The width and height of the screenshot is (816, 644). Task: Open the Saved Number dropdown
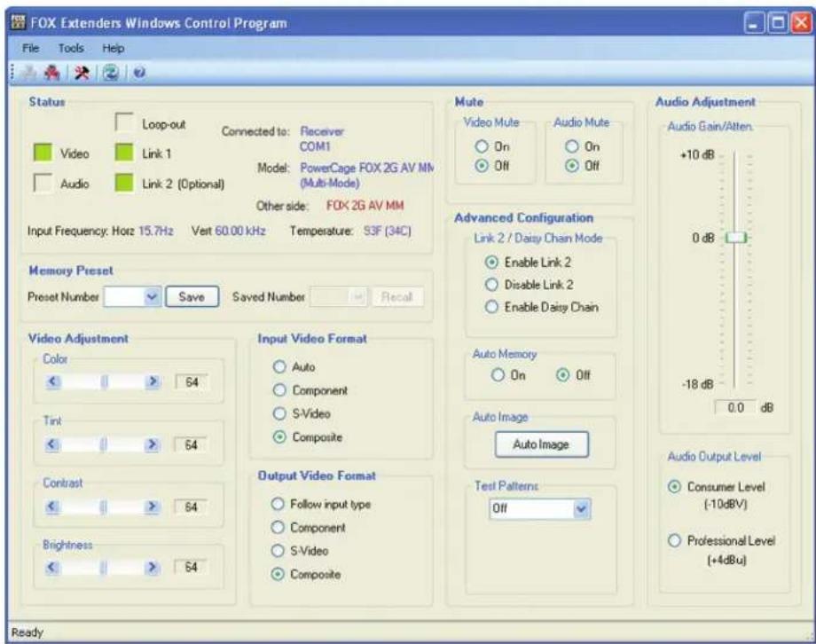click(357, 297)
